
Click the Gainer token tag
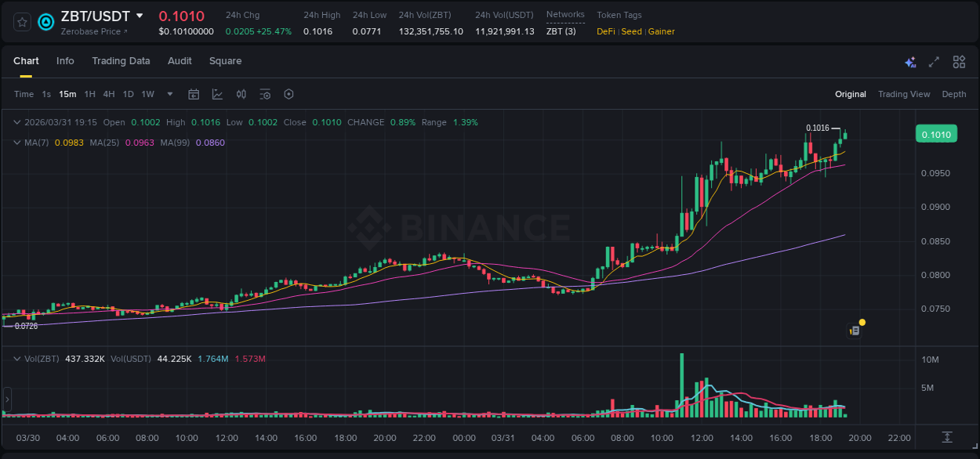[x=659, y=31]
